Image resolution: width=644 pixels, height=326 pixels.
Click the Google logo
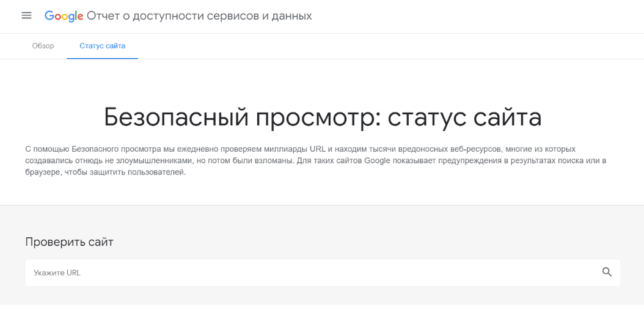[64, 16]
